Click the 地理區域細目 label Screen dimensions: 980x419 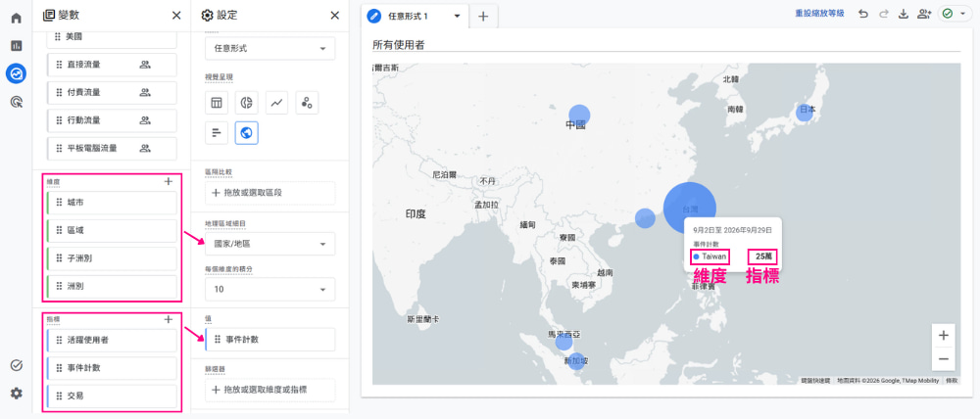click(223, 223)
